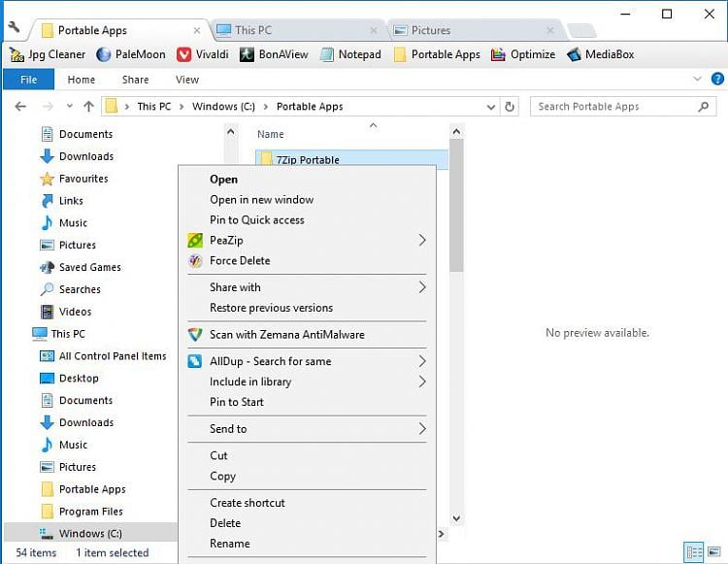Open Videos in the navigation pane
The height and width of the screenshot is (564, 728).
pyautogui.click(x=66, y=312)
